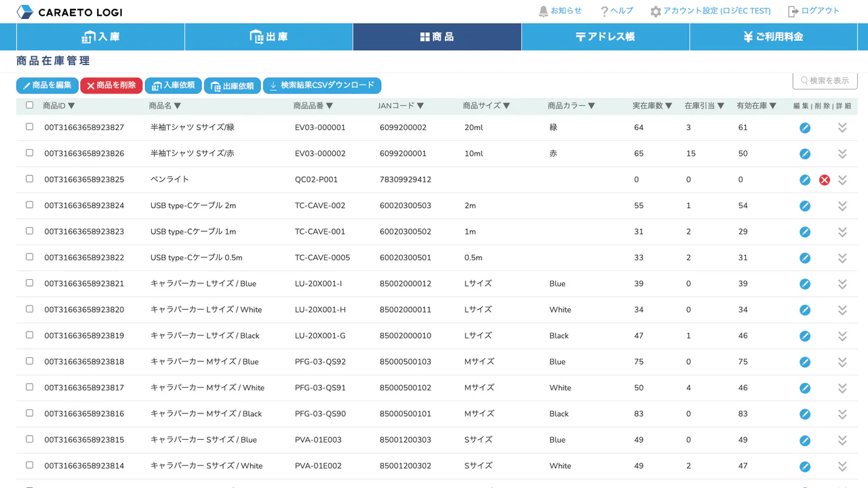Sort by 商品カラー column header
Screen dimensions: 868x488
572,106
